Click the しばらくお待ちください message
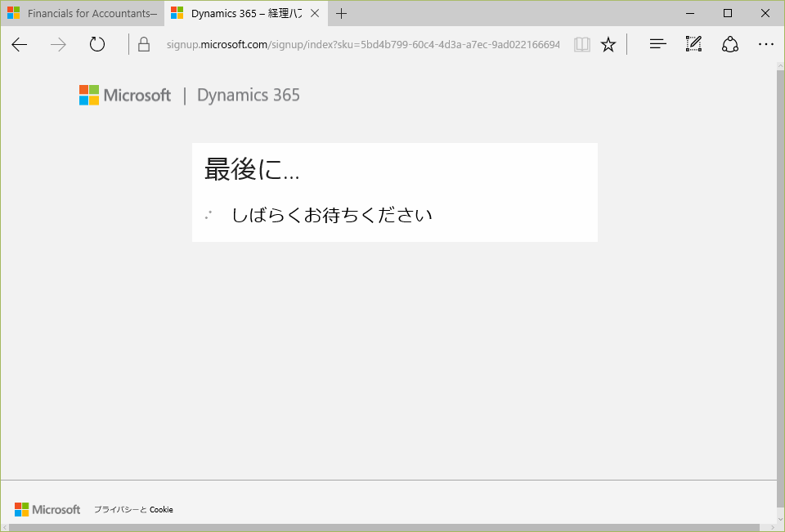 (x=332, y=215)
